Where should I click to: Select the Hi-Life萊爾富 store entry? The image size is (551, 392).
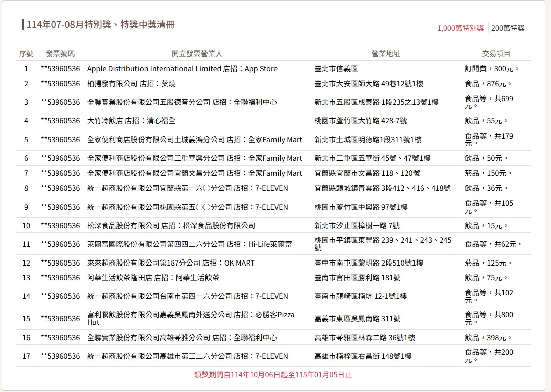coord(189,244)
